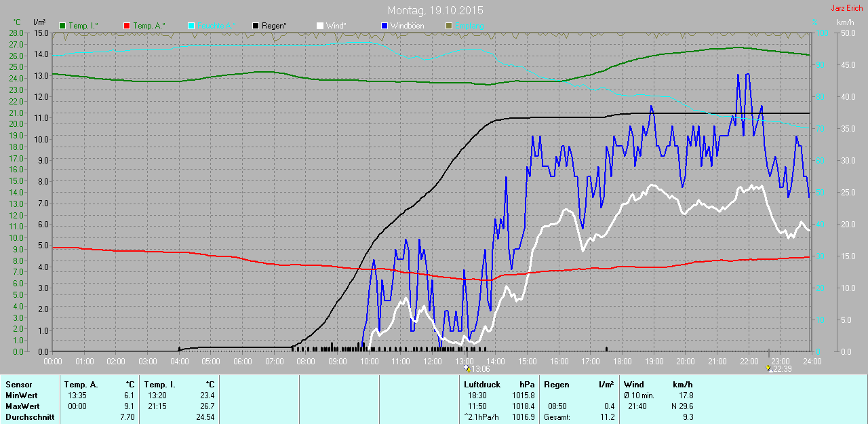The image size is (868, 424).
Task: Click the marker icon beside 13:06
Action: (x=467, y=368)
